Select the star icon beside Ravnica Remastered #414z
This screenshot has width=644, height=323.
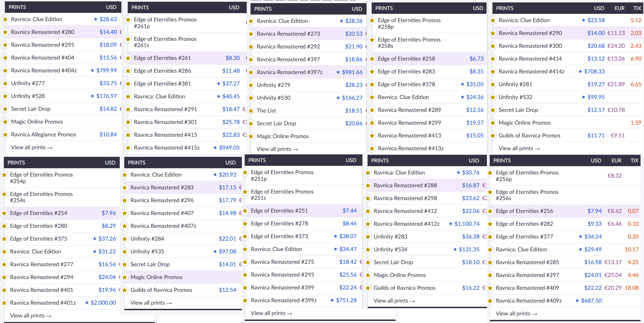(493, 72)
